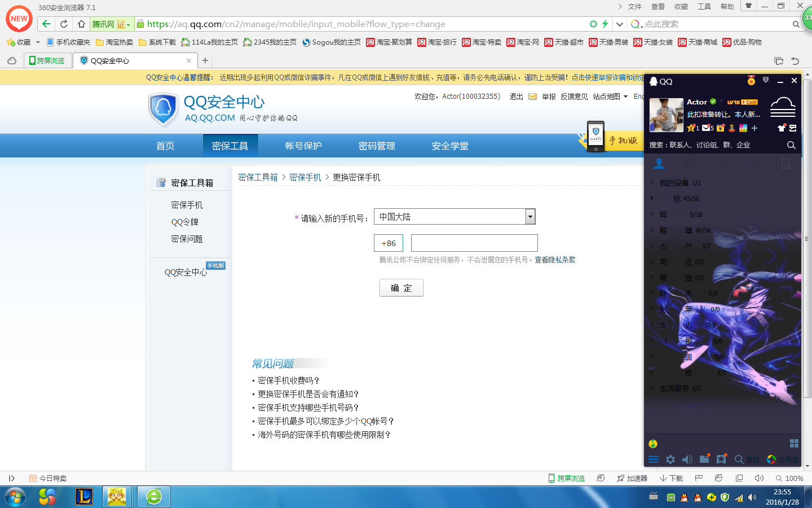This screenshot has height=508, width=812.
Task: Open the 安全学堂 navigation tab
Action: [x=450, y=146]
